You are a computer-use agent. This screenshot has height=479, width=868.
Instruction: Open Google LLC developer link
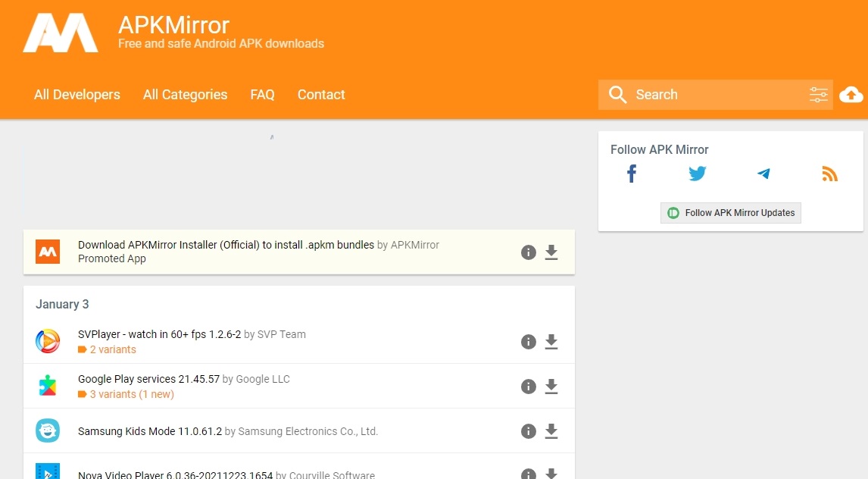[x=263, y=379]
